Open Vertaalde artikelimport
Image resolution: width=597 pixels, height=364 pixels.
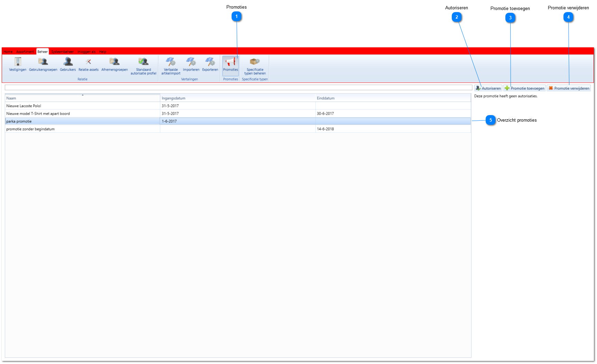[171, 66]
